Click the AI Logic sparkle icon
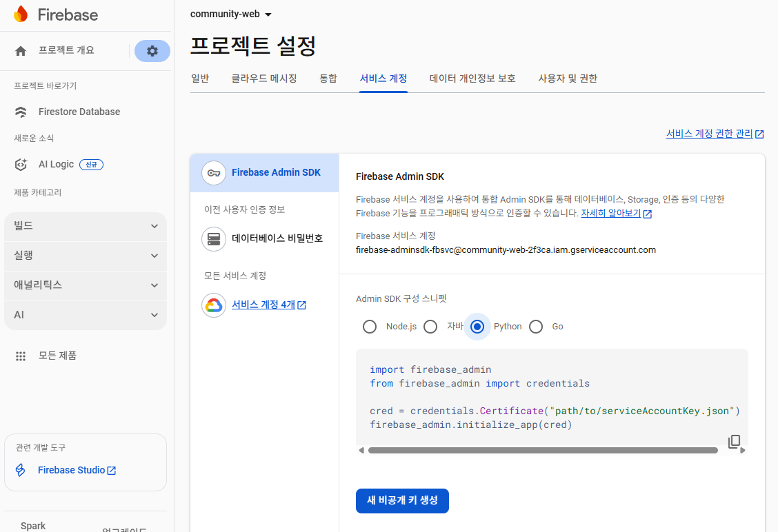This screenshot has height=532, width=778. (x=21, y=165)
